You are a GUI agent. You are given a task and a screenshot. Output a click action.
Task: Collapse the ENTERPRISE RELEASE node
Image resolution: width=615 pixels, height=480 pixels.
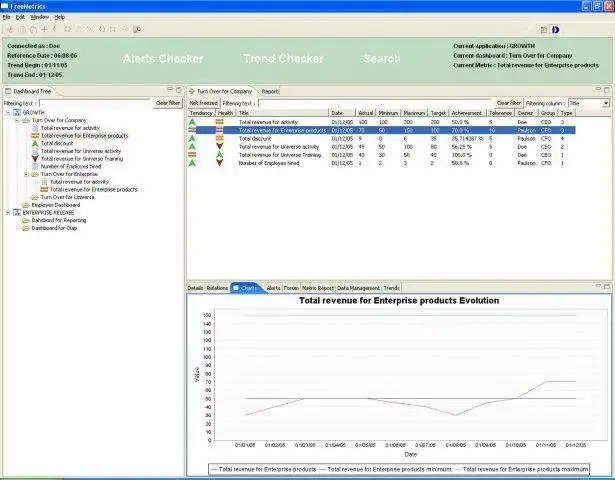8,213
